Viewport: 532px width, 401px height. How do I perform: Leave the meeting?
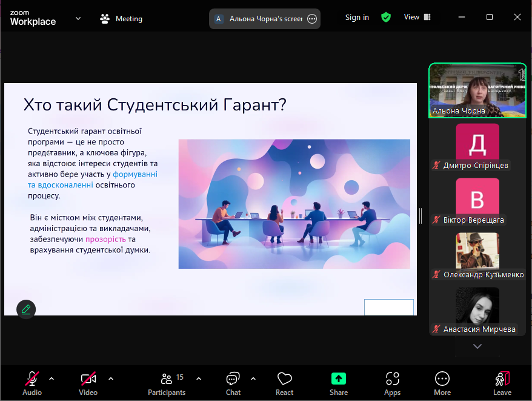502,383
